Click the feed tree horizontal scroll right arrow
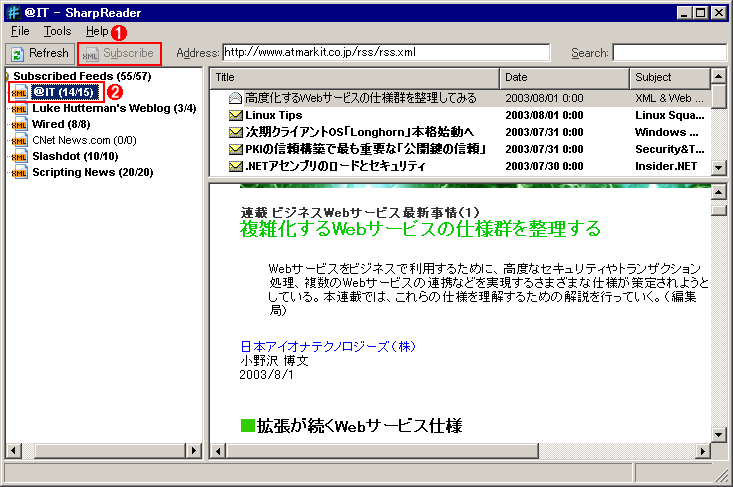This screenshot has width=733, height=487. coord(193,451)
